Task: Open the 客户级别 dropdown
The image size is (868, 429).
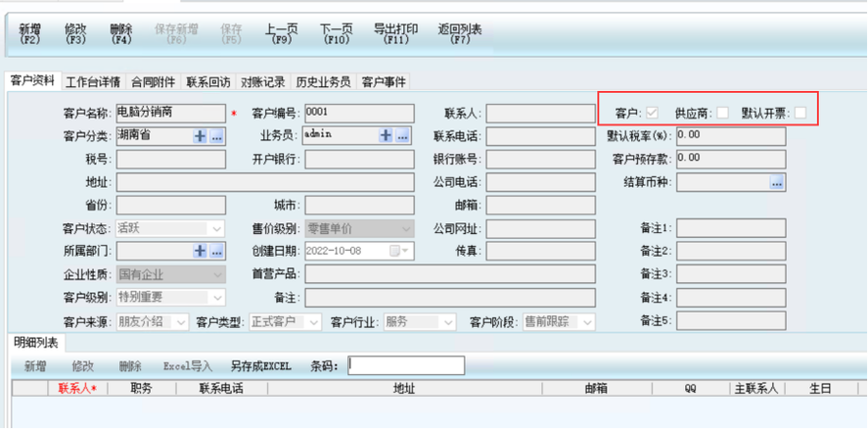Action: 216,297
